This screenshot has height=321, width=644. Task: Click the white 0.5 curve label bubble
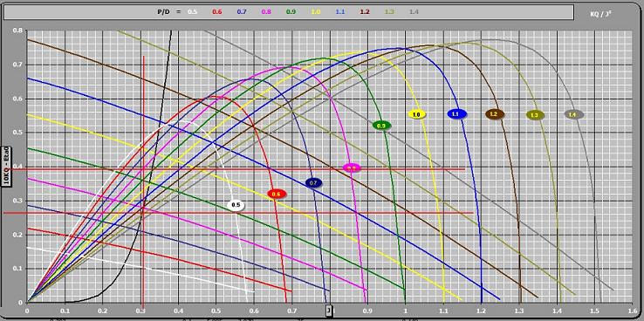click(236, 205)
